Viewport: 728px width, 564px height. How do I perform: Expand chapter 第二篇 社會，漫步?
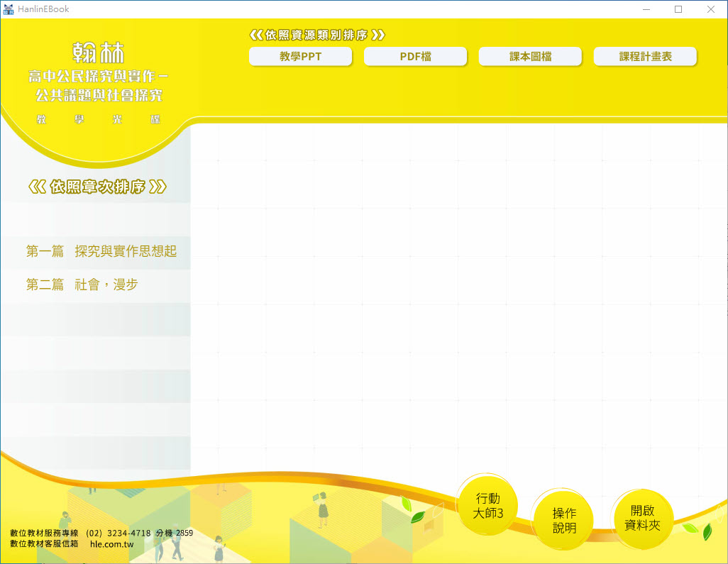point(82,284)
